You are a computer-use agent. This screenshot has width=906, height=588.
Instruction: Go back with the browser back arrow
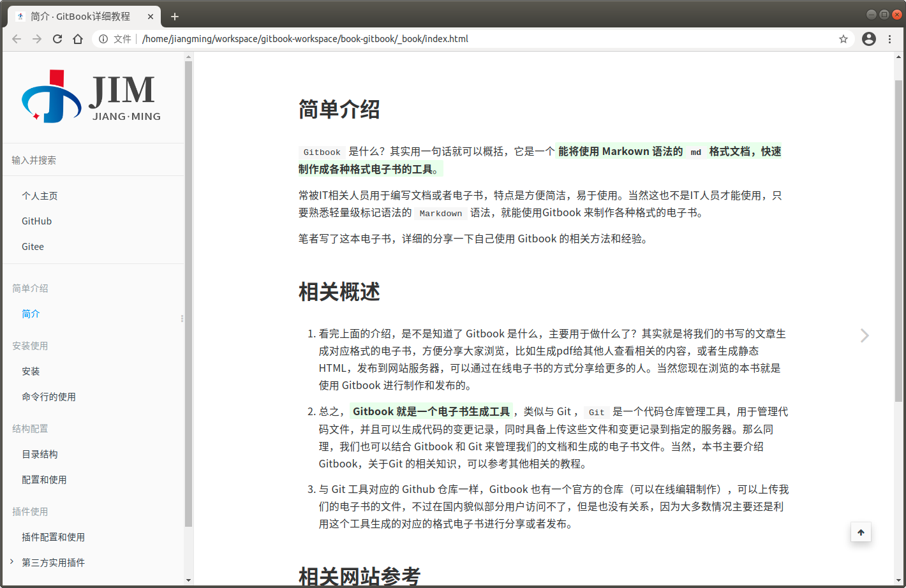click(17, 39)
